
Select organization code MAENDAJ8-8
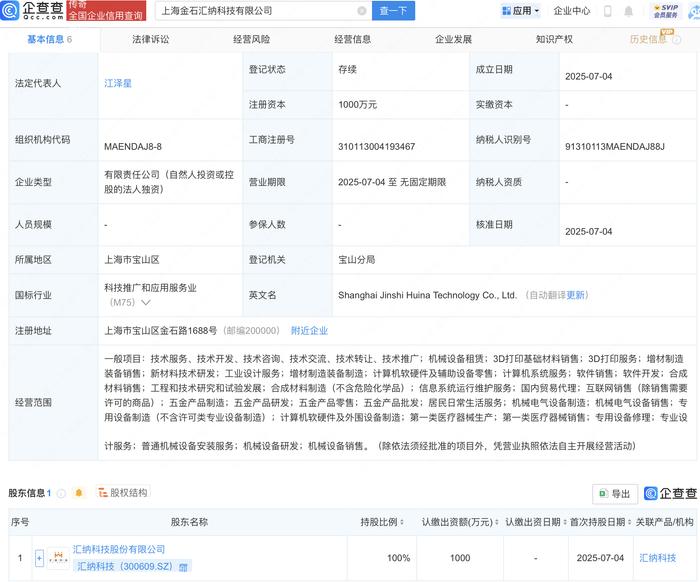(133, 147)
